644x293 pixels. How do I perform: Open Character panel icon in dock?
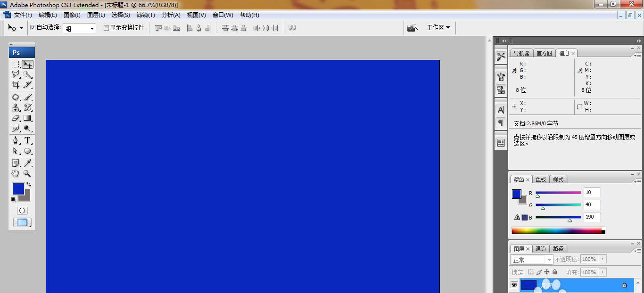501,110
